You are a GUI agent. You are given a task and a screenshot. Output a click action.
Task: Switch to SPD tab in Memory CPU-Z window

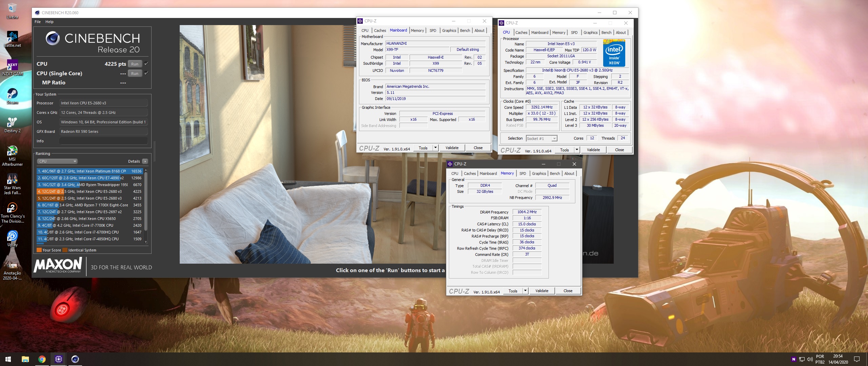[523, 174]
